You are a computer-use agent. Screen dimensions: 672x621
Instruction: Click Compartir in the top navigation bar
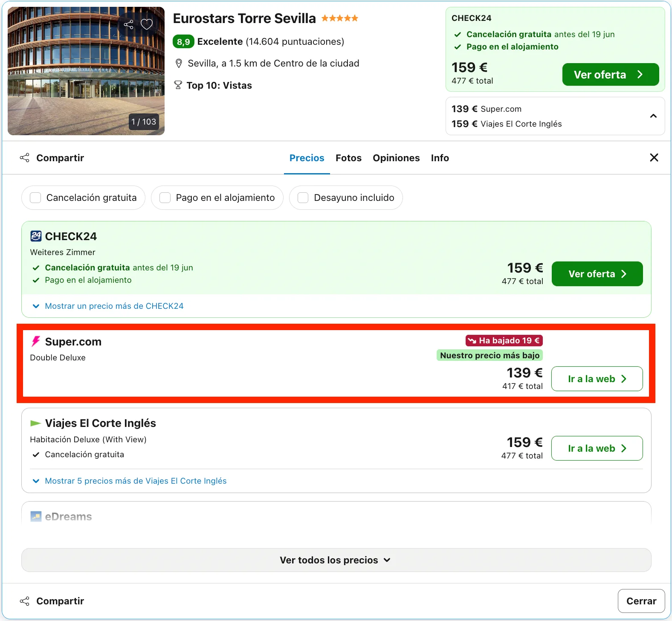point(52,158)
